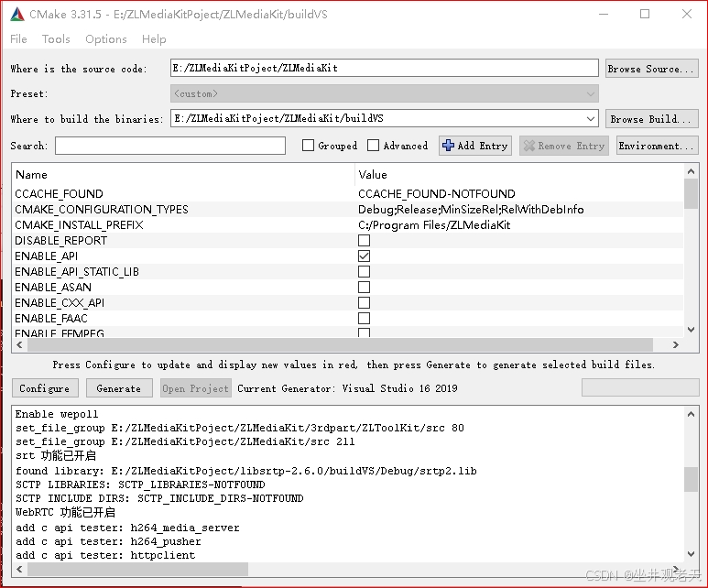Screen dimensions: 708x588
Task: Click the output log horizontal scrollbar thumb
Action: coord(137,569)
